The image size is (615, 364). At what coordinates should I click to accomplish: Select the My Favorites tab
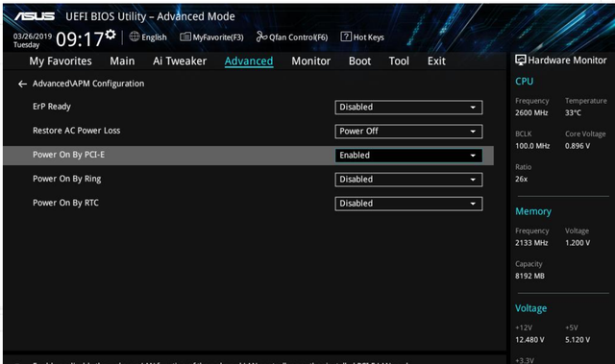(61, 61)
